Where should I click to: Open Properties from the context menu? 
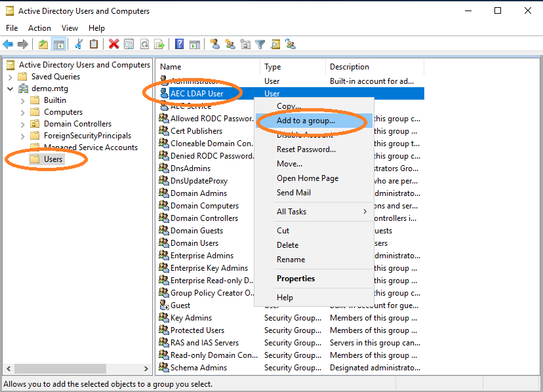click(295, 279)
